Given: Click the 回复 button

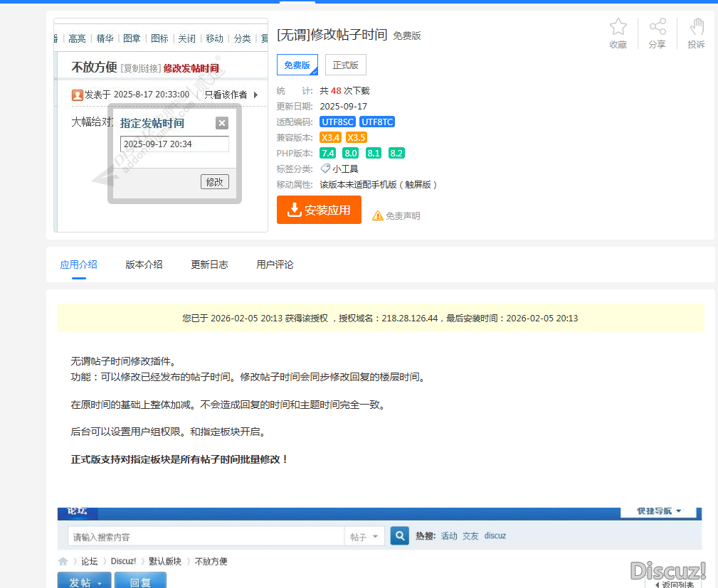Looking at the screenshot, I should coord(140,582).
